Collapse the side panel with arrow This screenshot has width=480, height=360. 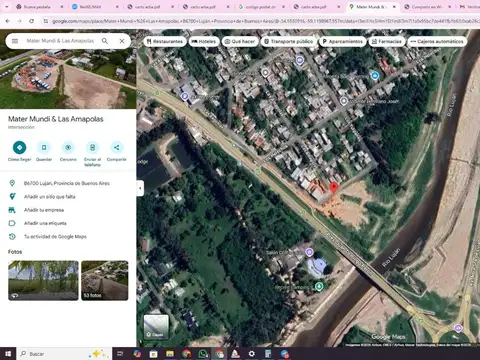click(x=140, y=188)
